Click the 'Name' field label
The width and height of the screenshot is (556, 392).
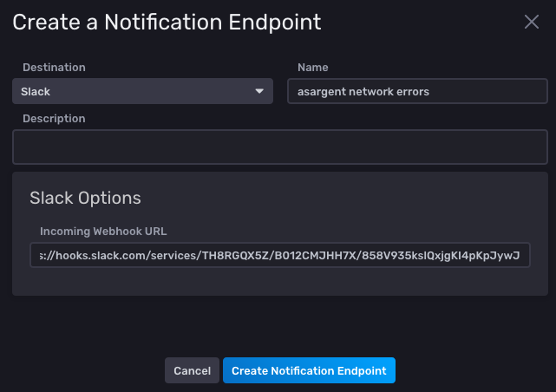(x=313, y=67)
